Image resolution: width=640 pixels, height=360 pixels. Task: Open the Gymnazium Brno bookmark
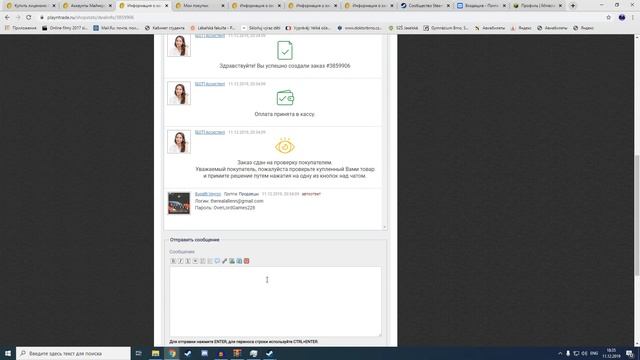446,28
